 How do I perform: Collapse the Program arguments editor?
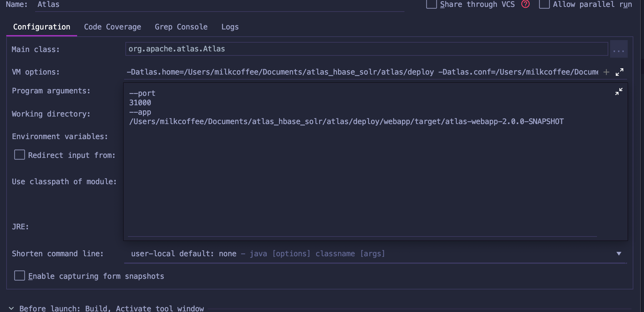(x=619, y=91)
